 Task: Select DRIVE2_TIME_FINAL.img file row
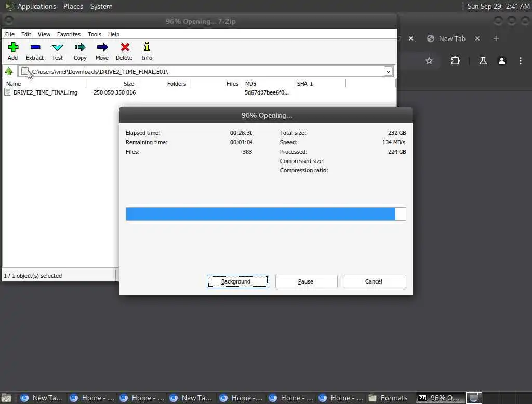click(x=199, y=92)
